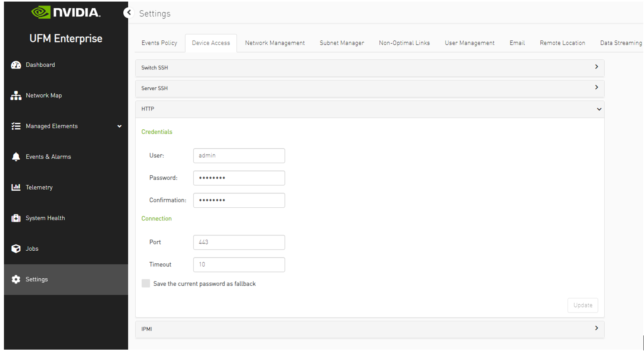
Task: Click the Settings page title
Action: pos(155,14)
